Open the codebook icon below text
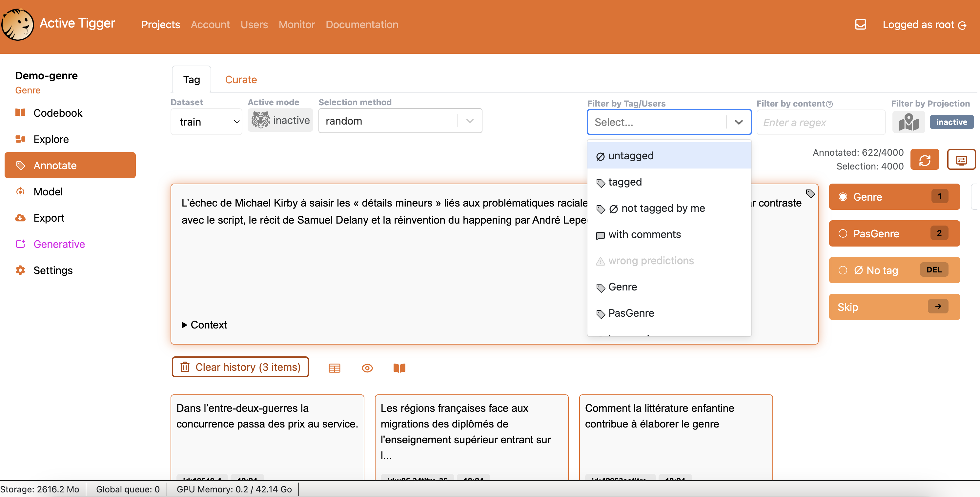Image resolution: width=980 pixels, height=497 pixels. point(399,368)
